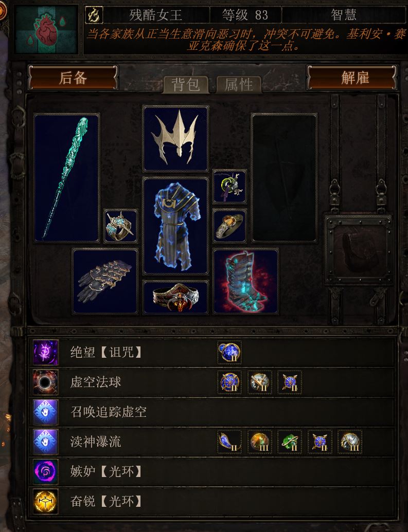Select the blue glowing robe body armour
Viewport: 408px width, 532px height.
[175, 226]
